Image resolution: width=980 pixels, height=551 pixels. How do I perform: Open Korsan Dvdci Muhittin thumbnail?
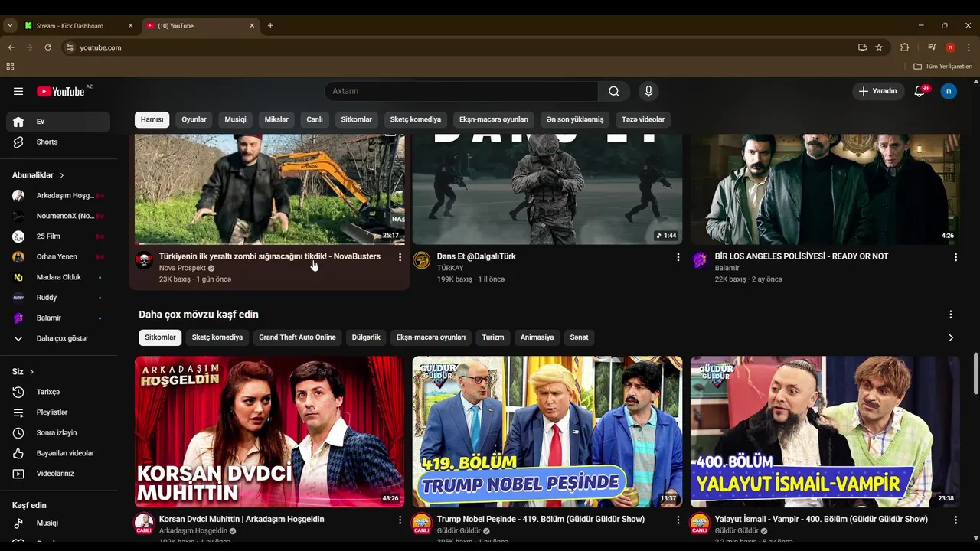pos(269,431)
